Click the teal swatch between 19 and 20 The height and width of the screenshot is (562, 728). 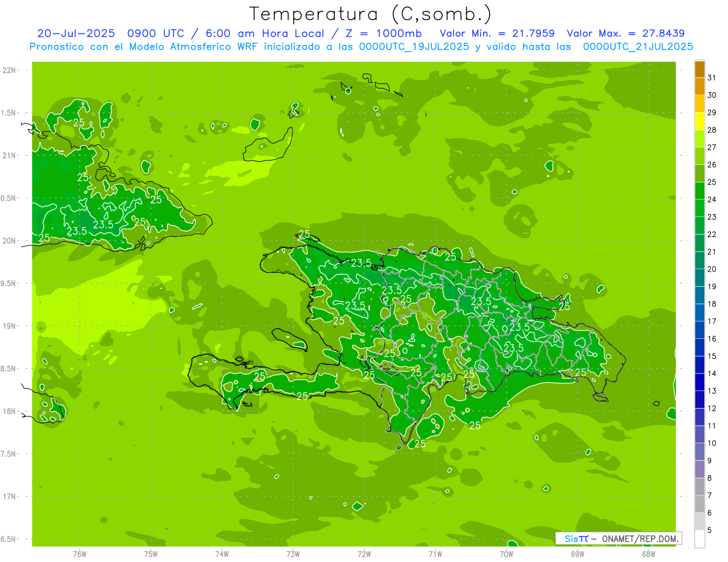tap(699, 278)
